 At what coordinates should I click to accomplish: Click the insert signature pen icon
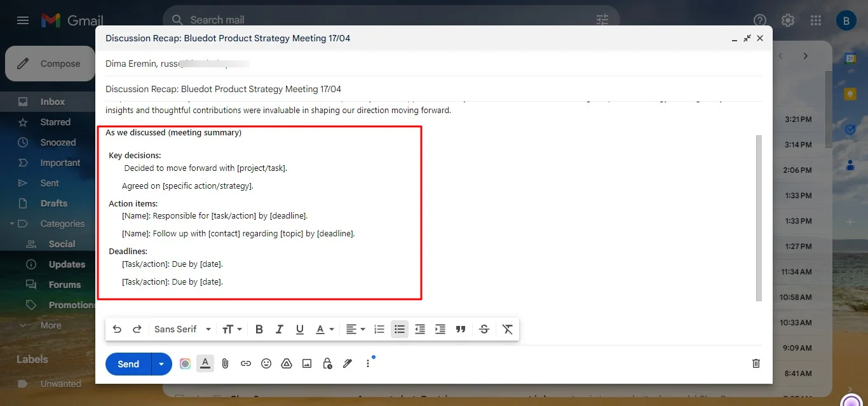(347, 363)
